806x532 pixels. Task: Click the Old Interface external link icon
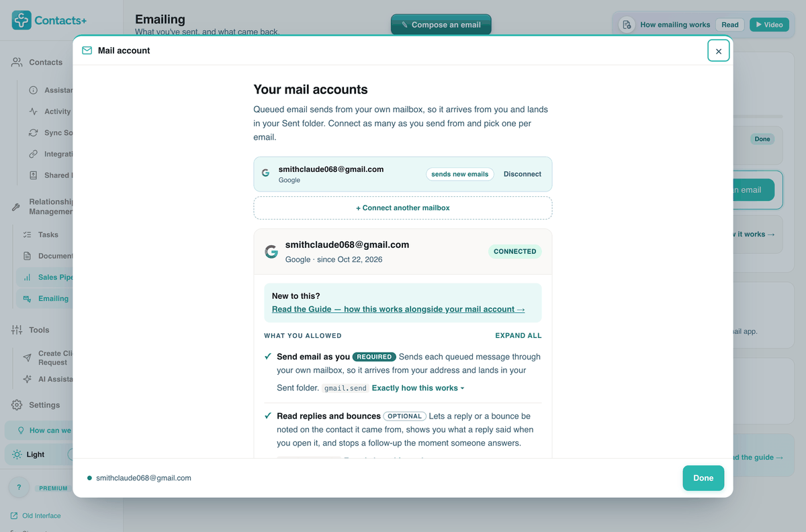click(x=15, y=516)
